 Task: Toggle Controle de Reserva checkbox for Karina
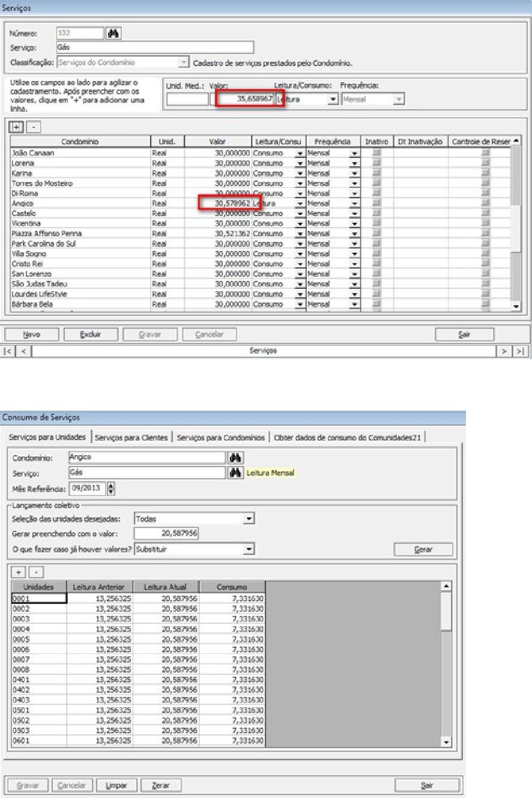[x=485, y=174]
